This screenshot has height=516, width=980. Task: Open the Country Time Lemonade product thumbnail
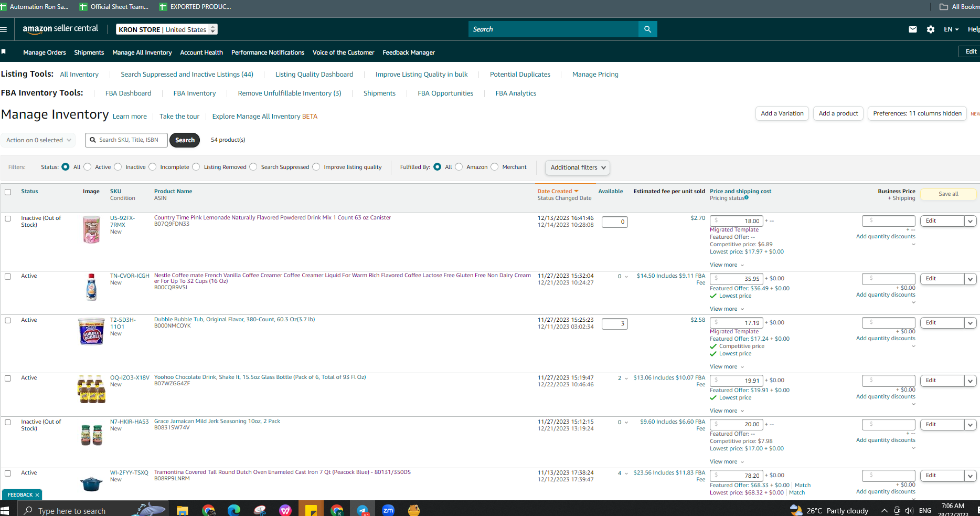tap(91, 229)
